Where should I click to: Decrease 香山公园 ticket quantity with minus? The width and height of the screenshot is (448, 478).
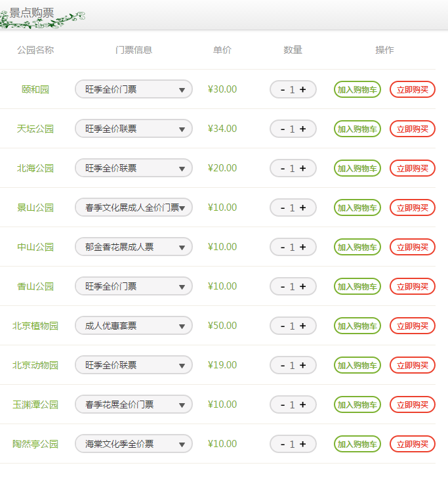click(283, 287)
